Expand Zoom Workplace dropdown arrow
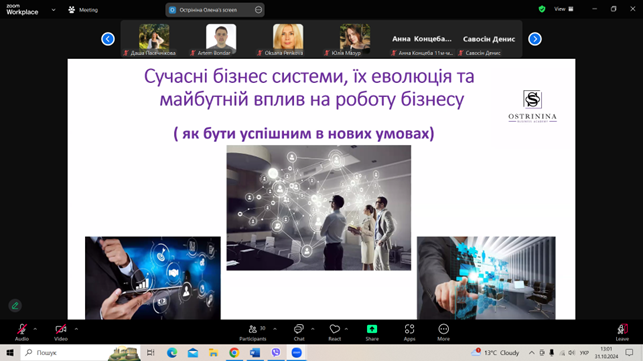Viewport: 643px width, 361px height. coord(53,10)
